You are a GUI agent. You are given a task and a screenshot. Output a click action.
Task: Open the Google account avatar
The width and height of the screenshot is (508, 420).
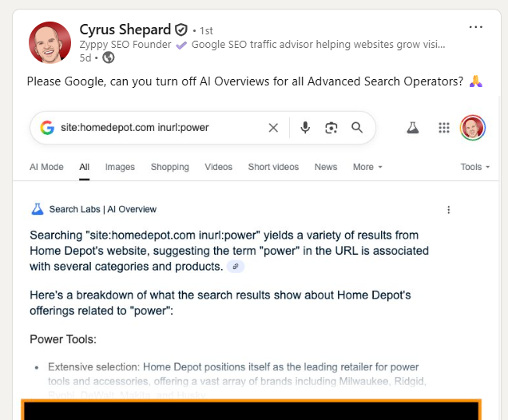point(473,128)
